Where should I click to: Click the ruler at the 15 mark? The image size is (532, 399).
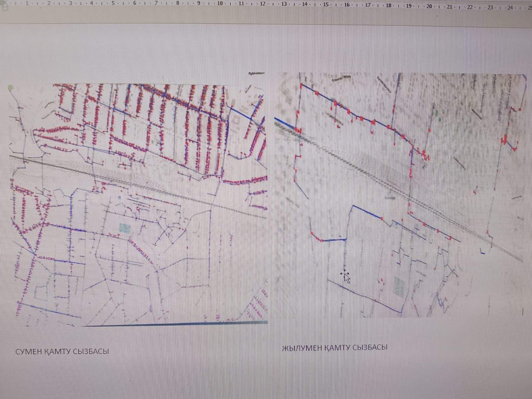[326, 4]
